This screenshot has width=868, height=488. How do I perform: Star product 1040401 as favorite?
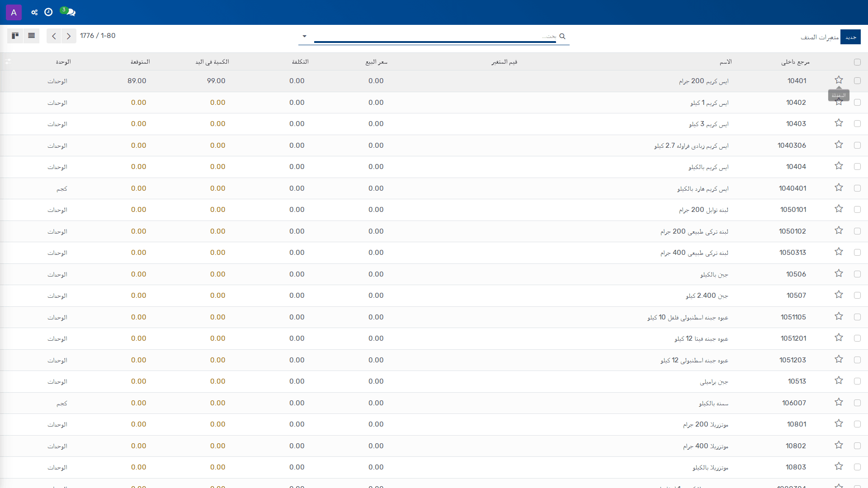pyautogui.click(x=839, y=188)
